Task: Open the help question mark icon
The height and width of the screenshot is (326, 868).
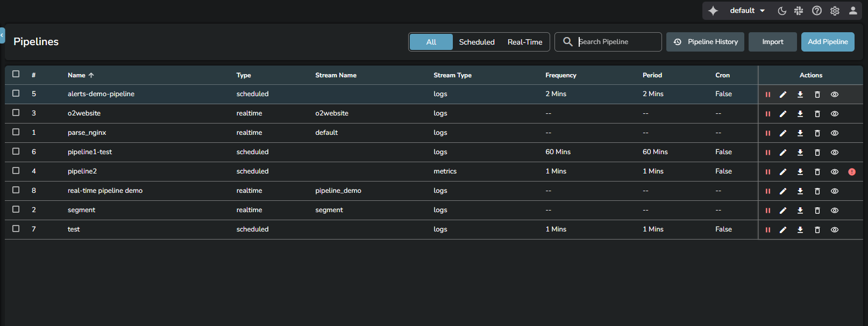Action: click(817, 11)
